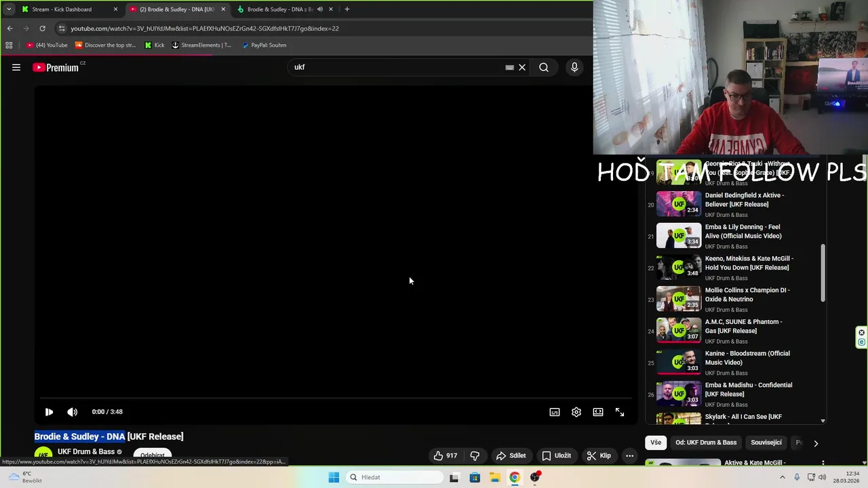Toggle subtitles on the player
The width and height of the screenshot is (868, 488).
point(555,411)
